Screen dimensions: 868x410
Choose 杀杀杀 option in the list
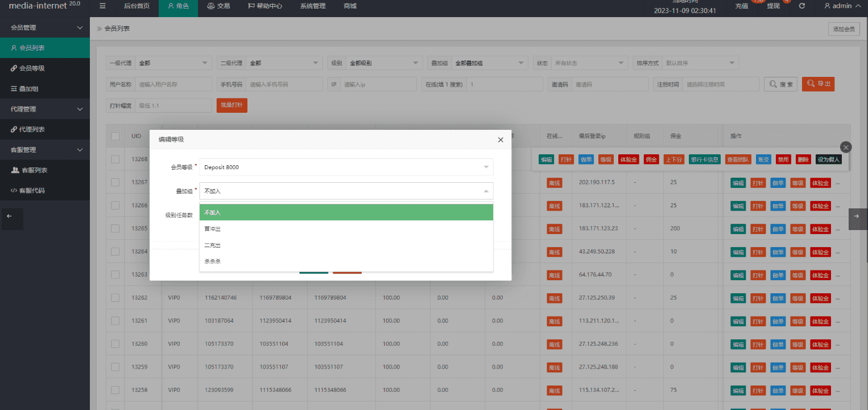click(212, 261)
